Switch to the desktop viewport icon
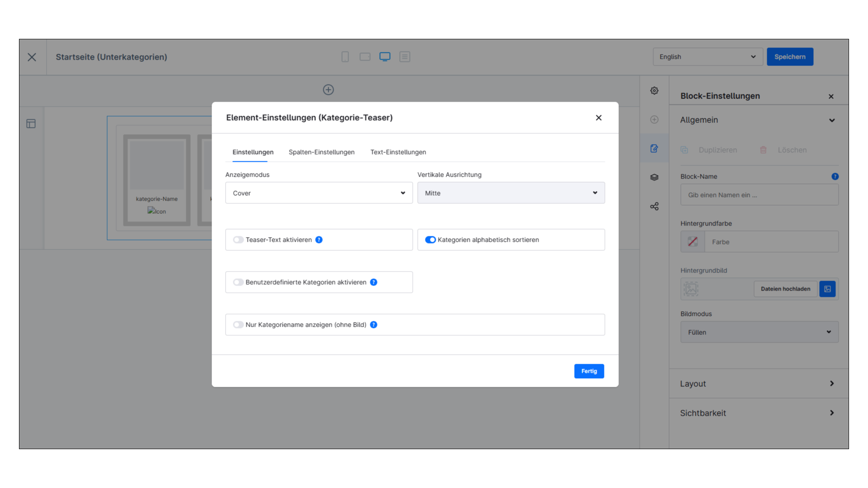The height and width of the screenshot is (488, 868). pyautogui.click(x=385, y=57)
